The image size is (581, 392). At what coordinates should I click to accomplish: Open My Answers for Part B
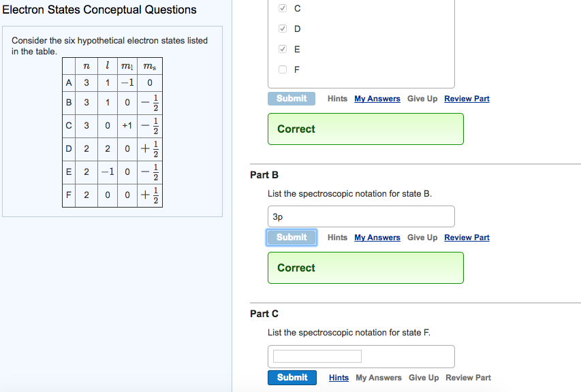point(377,238)
